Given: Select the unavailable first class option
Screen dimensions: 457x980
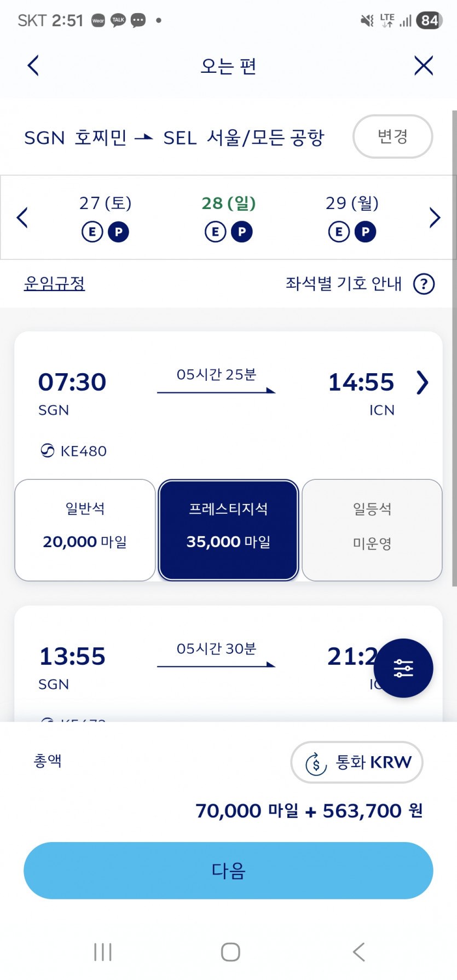Looking at the screenshot, I should click(x=372, y=530).
